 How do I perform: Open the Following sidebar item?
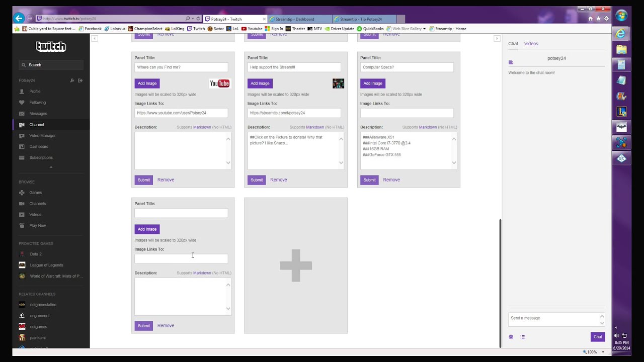[x=37, y=103]
